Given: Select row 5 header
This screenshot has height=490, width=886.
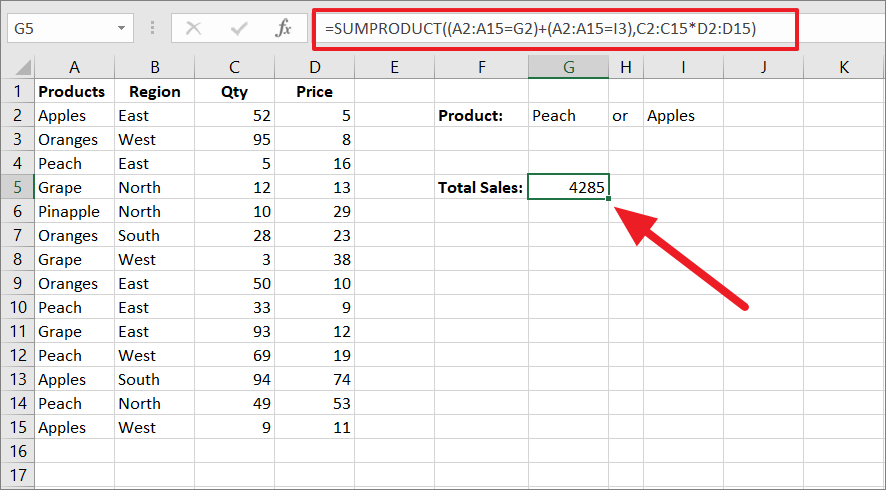Looking at the screenshot, I should 18,187.
